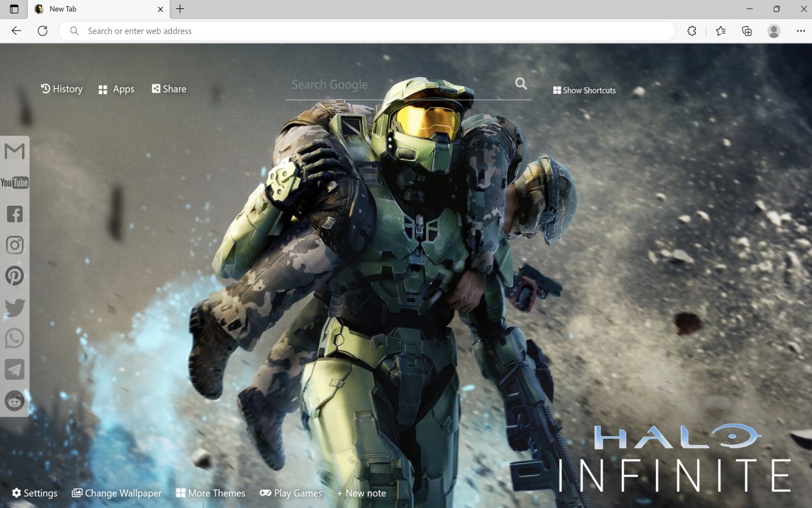This screenshot has width=812, height=508.
Task: Select the New Tab tab
Action: click(98, 9)
